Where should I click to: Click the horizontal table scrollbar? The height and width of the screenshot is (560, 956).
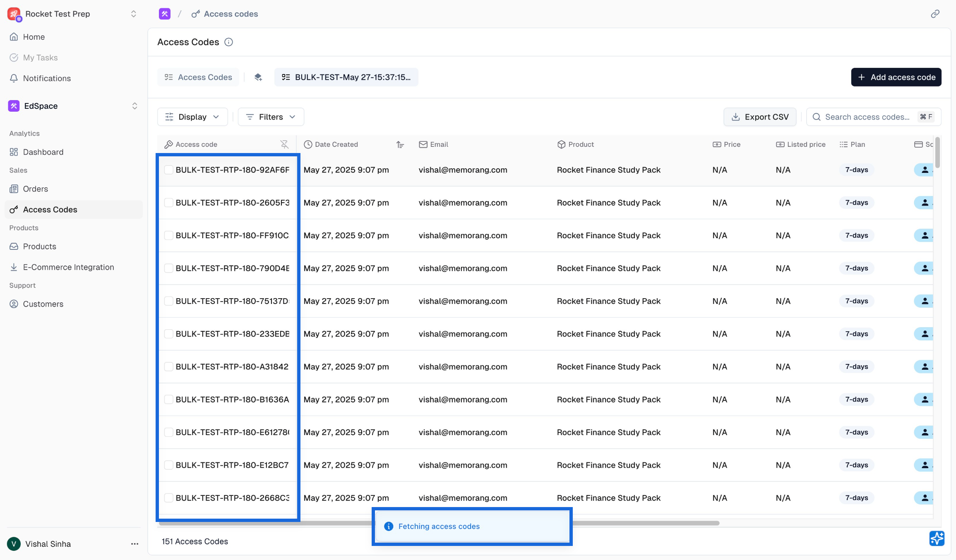tap(646, 523)
